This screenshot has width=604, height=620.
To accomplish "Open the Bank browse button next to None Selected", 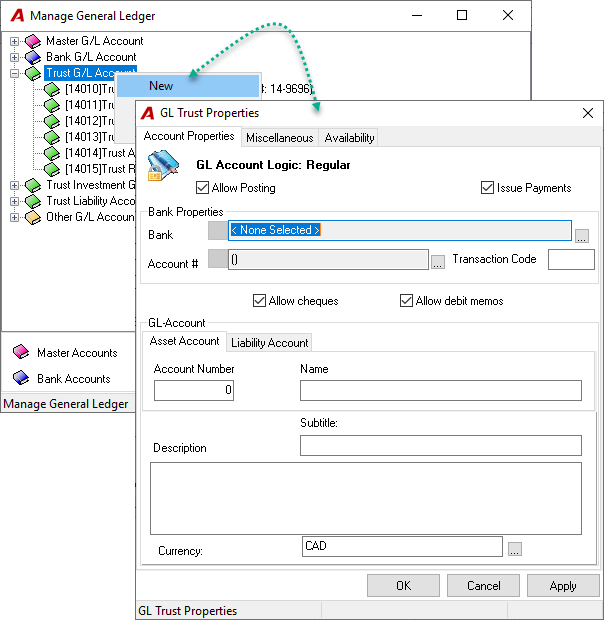I will pos(581,236).
